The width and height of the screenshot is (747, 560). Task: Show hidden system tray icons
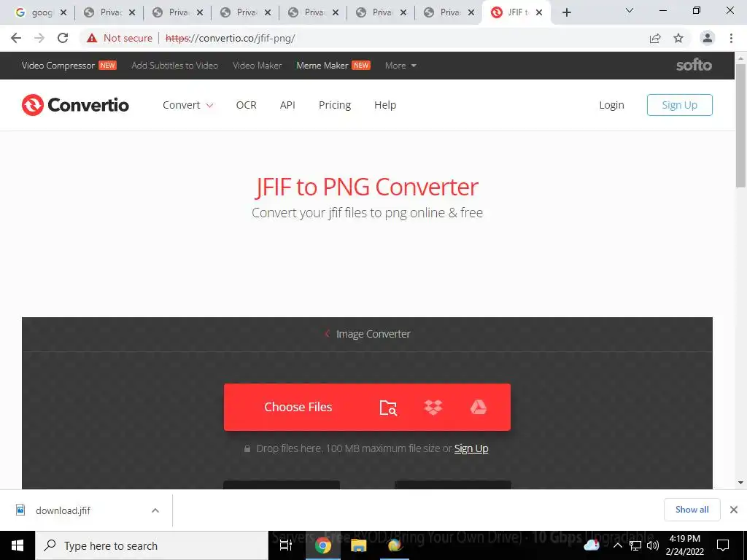617,545
